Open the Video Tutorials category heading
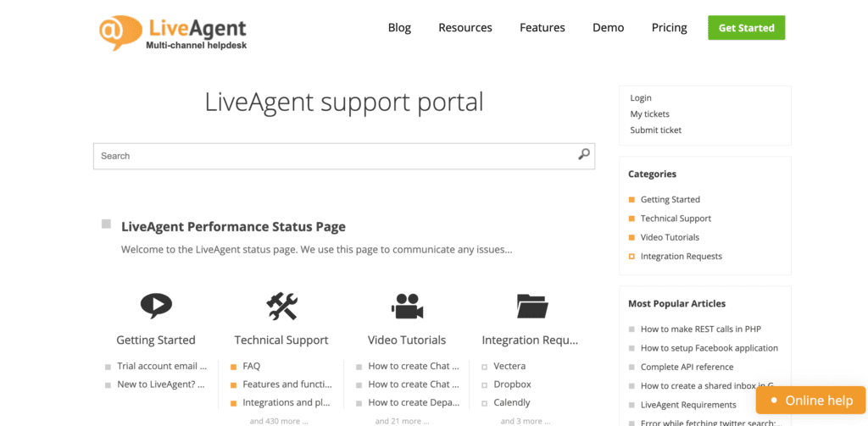The height and width of the screenshot is (426, 868). [407, 340]
